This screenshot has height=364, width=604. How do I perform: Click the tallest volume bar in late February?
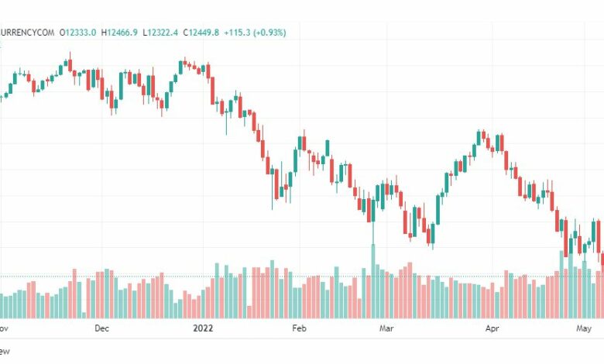(373, 281)
